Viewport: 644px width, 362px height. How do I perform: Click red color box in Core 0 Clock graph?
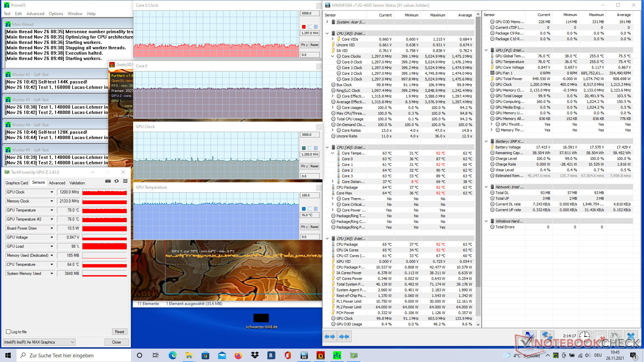point(304,27)
